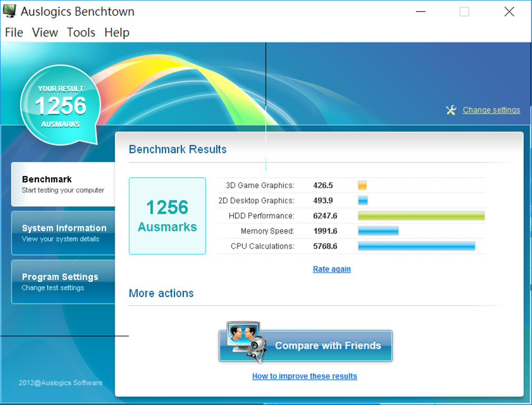
Task: Click the Benchmark Results heading
Action: [x=178, y=149]
